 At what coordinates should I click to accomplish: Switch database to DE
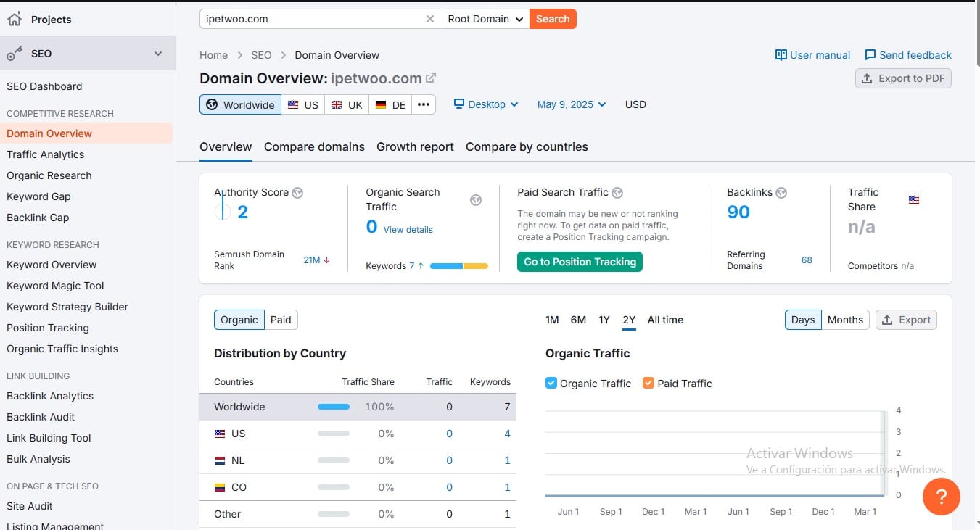390,104
